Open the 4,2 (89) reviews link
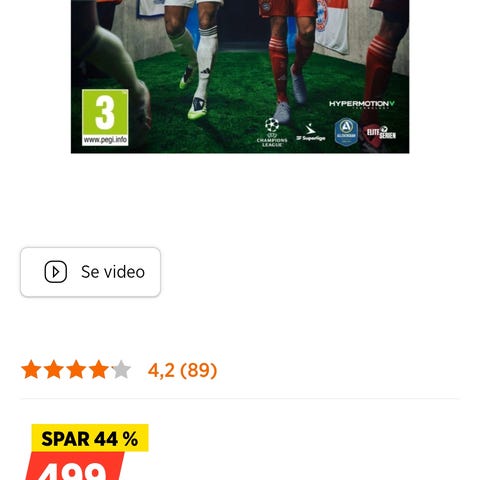 (x=182, y=370)
